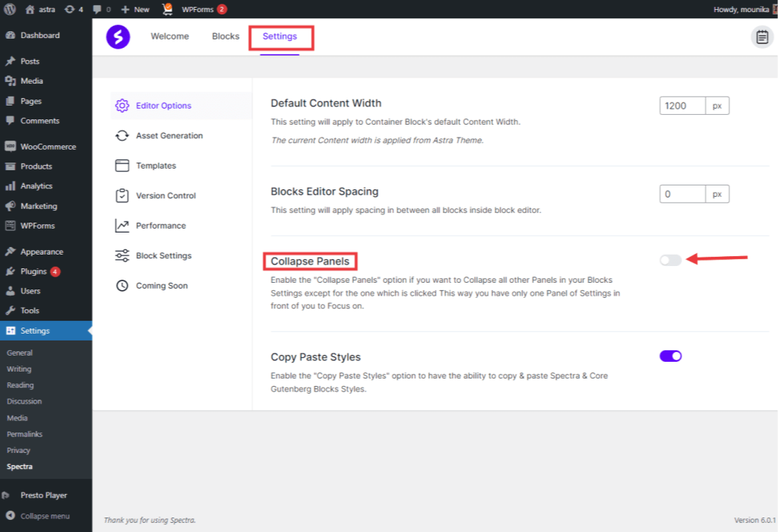This screenshot has width=778, height=532.
Task: Click the Version Control icon
Action: (x=122, y=195)
